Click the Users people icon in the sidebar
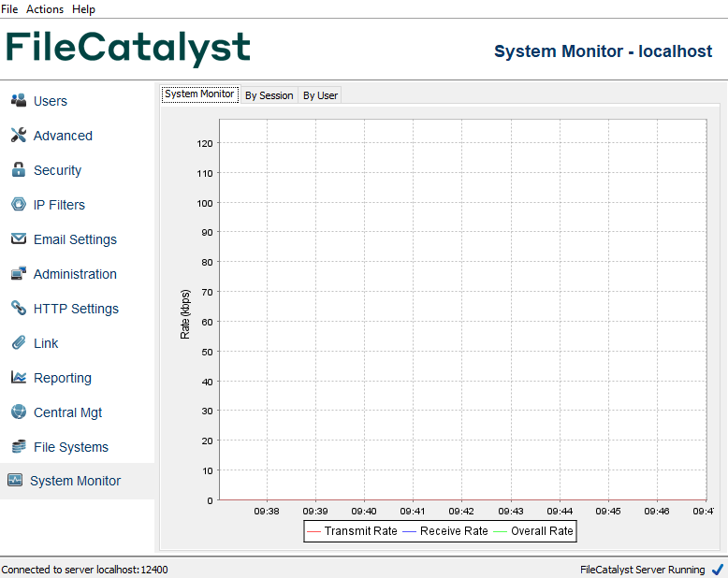 point(19,100)
